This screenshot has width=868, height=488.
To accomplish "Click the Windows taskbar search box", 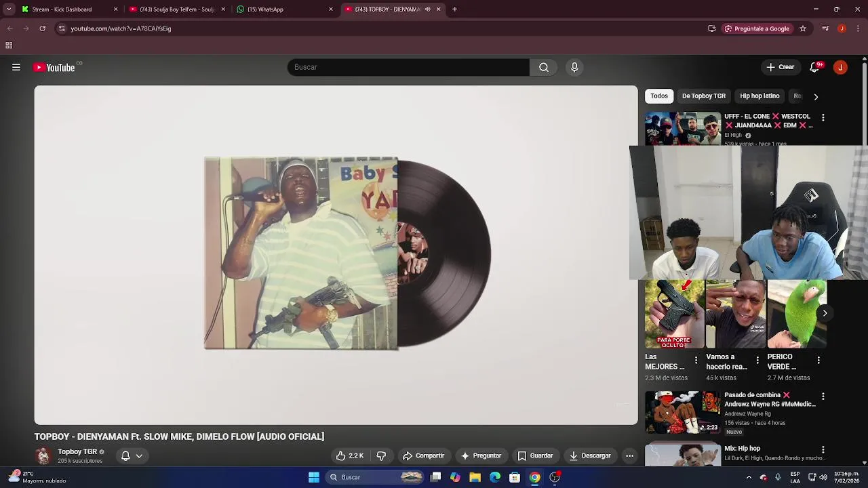I will point(375,477).
